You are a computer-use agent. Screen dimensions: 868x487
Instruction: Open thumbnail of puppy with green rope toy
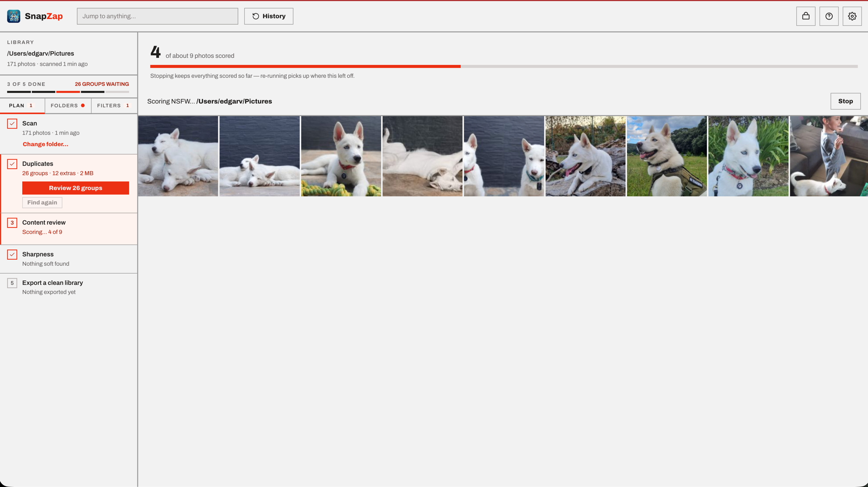pyautogui.click(x=341, y=156)
